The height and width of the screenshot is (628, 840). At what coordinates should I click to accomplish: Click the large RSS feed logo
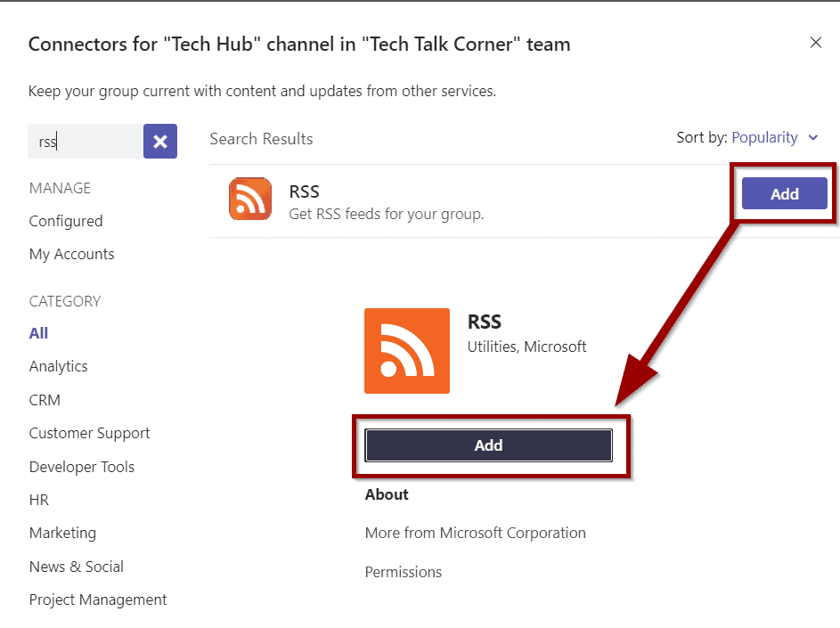[x=407, y=351]
